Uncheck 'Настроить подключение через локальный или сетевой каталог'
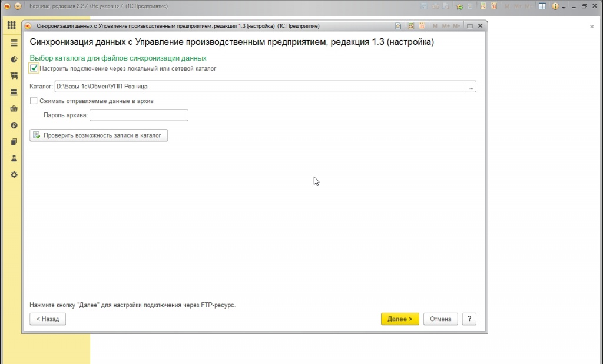Viewport: 603px width, 364px height. tap(34, 68)
